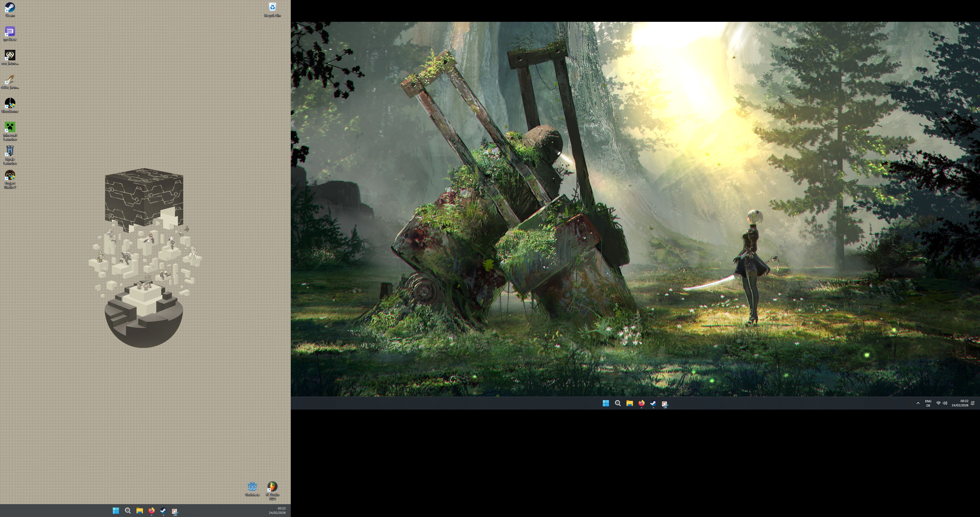Open the Start menu on the right-hand taskbar
The width and height of the screenshot is (980, 517).
(x=606, y=403)
